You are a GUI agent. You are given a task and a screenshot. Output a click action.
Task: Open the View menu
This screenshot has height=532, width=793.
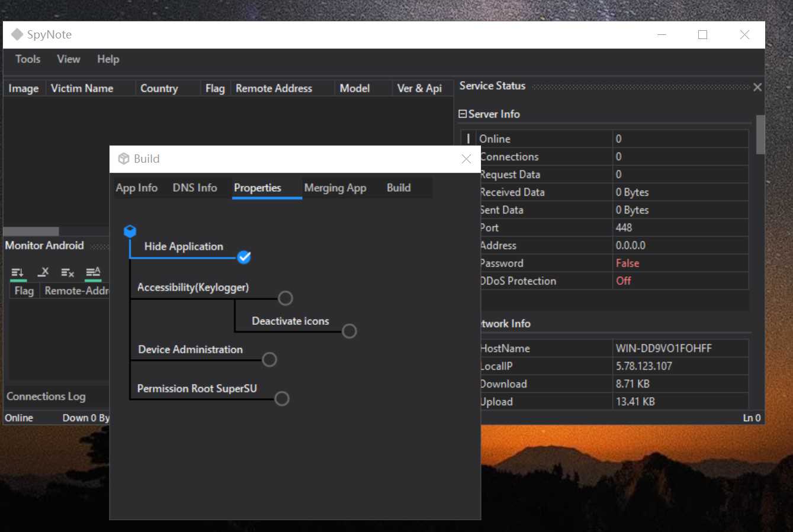tap(69, 59)
